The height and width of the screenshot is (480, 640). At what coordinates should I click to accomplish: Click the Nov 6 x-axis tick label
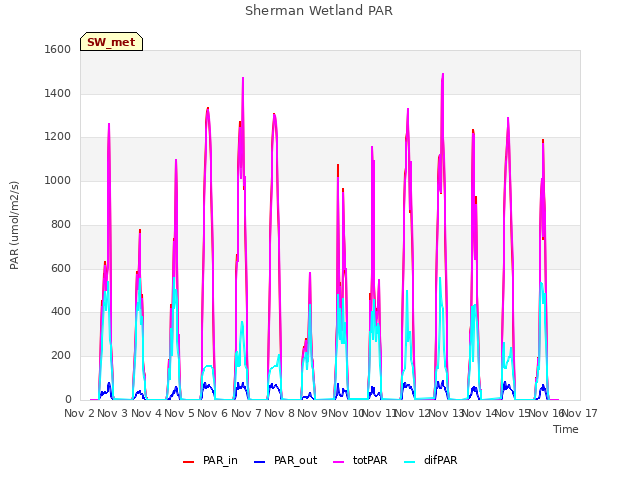(213, 413)
